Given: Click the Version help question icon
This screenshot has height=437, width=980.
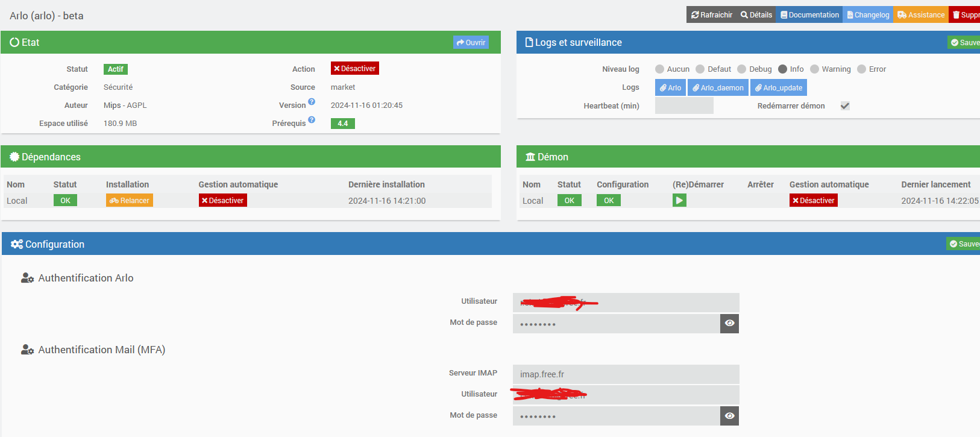Looking at the screenshot, I should [x=312, y=101].
